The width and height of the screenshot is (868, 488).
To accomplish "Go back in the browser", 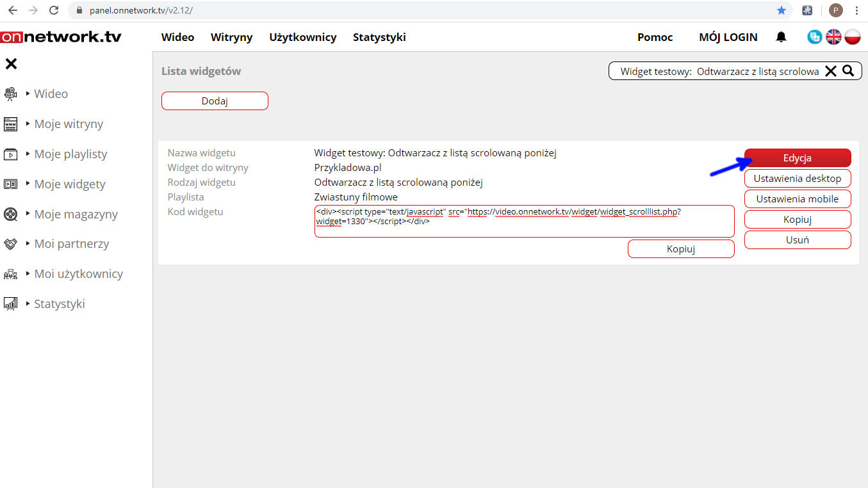I will point(13,10).
